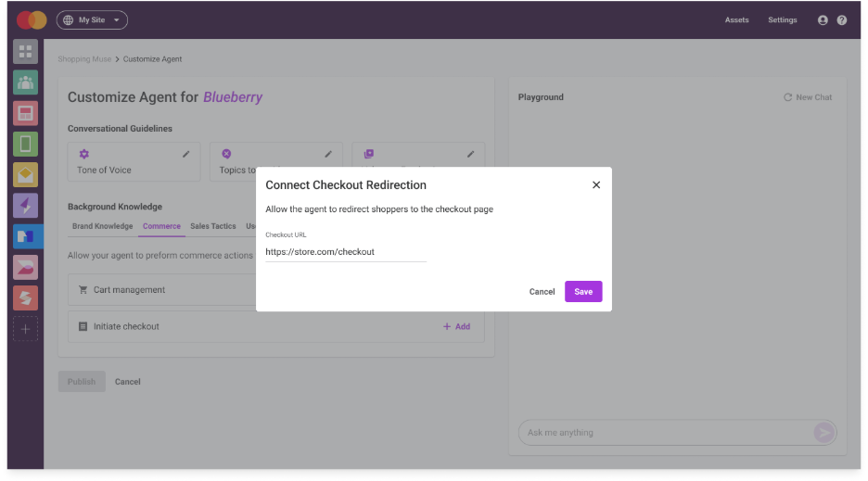Click the red-orange app logo
Viewport: 868px width, 481px height.
(32, 20)
